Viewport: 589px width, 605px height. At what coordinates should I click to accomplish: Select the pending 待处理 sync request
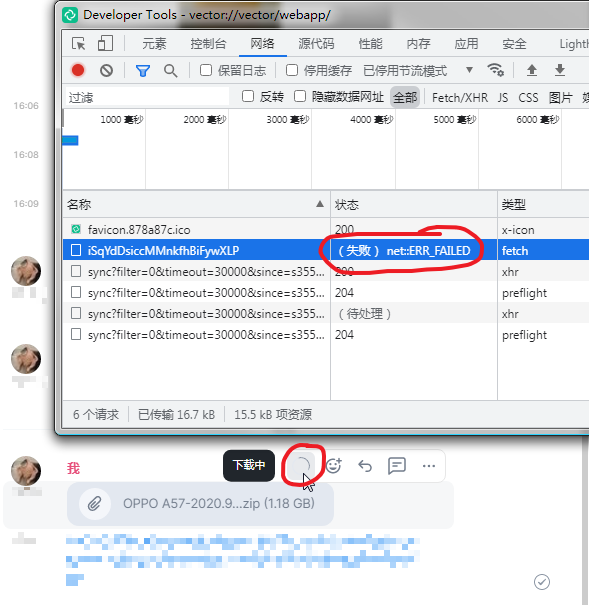(326, 314)
